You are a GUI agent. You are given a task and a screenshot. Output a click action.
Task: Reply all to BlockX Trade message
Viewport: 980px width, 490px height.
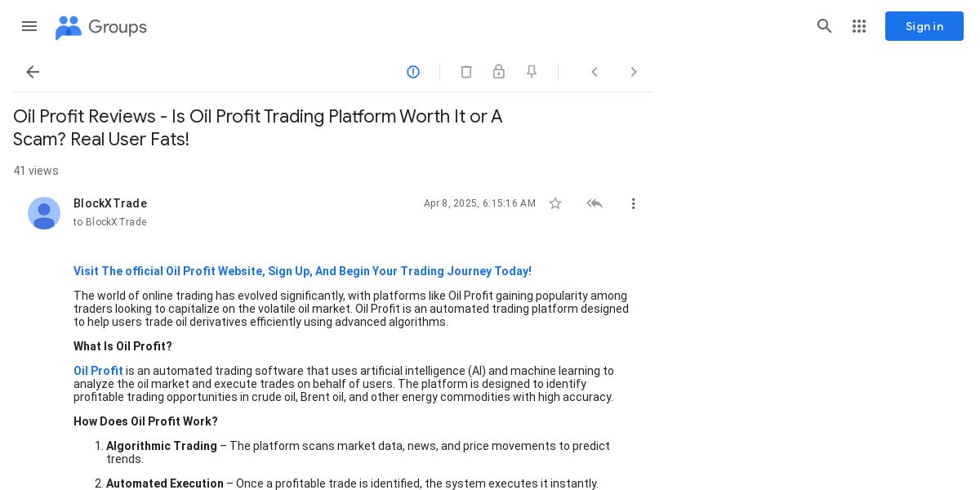coord(595,203)
